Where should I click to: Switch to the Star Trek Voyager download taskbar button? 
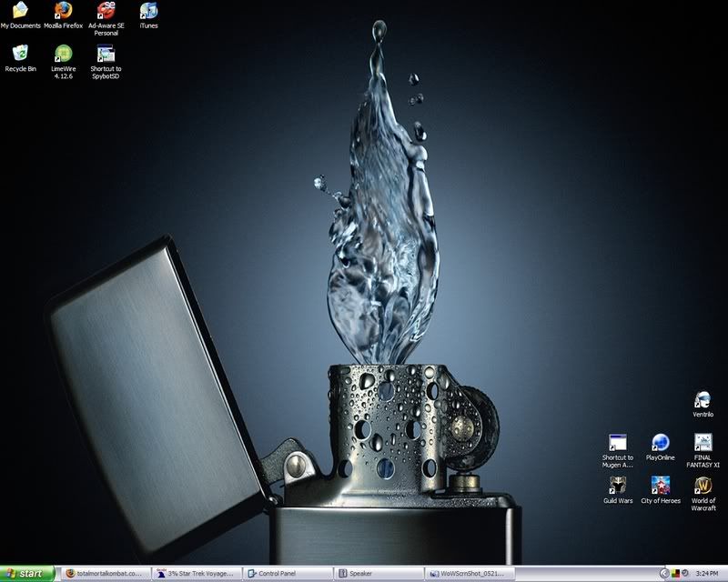click(197, 574)
